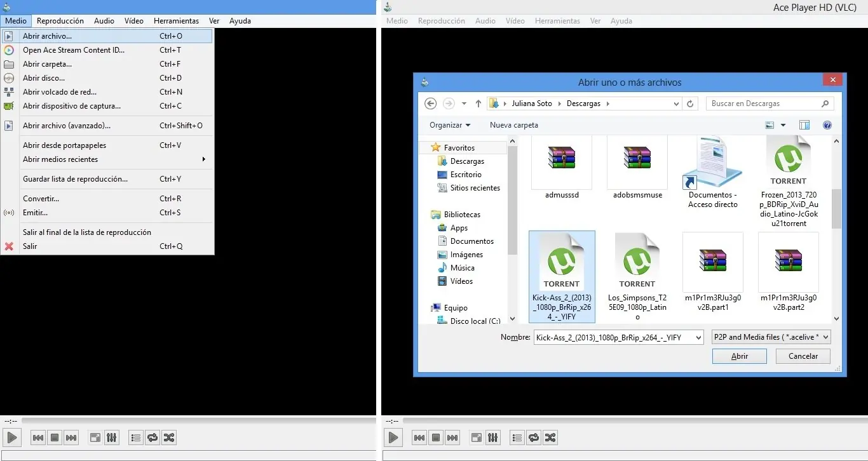Screen dimensions: 868x461
Task: Choose Emitir from the Medio menu
Action: [107, 213]
